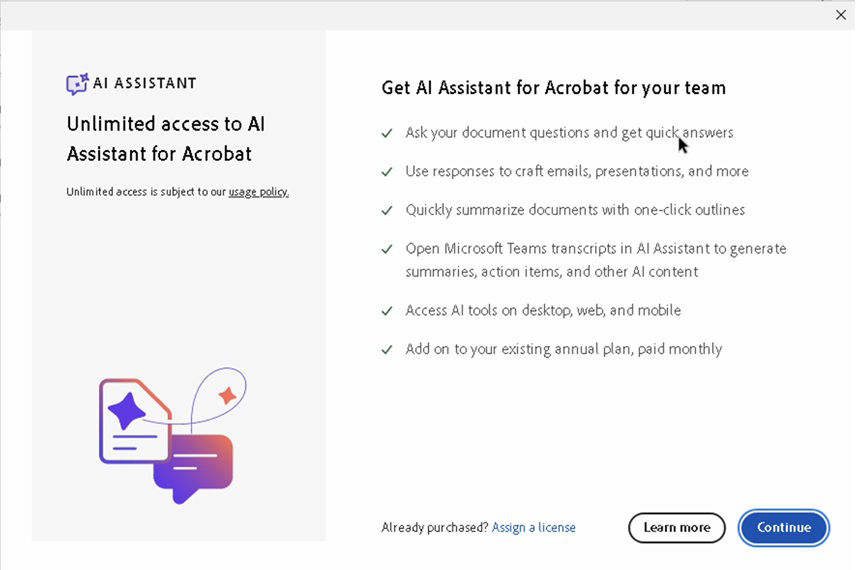Click checkmark beside Add on to annual plan

[387, 349]
